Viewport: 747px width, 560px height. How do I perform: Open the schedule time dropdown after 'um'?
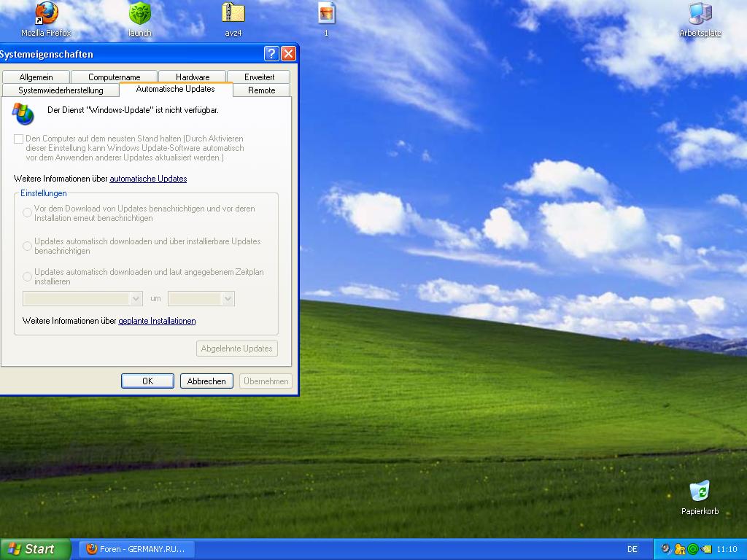point(201,298)
